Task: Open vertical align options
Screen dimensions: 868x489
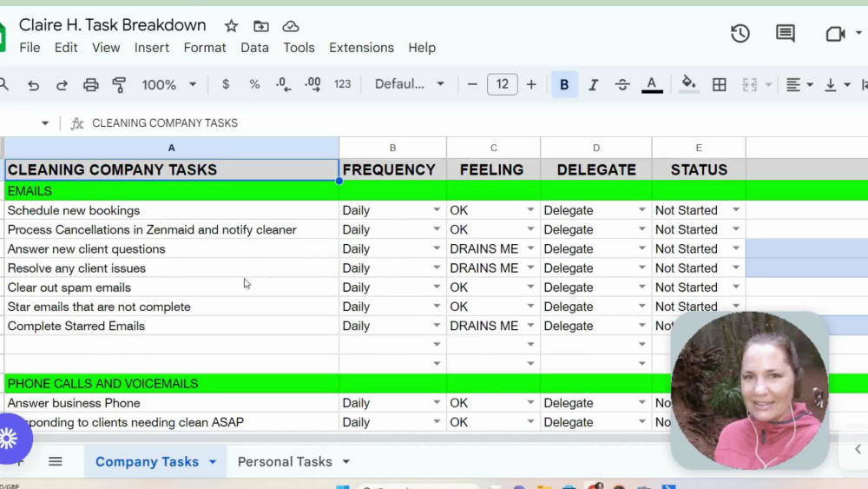Action: tap(837, 85)
